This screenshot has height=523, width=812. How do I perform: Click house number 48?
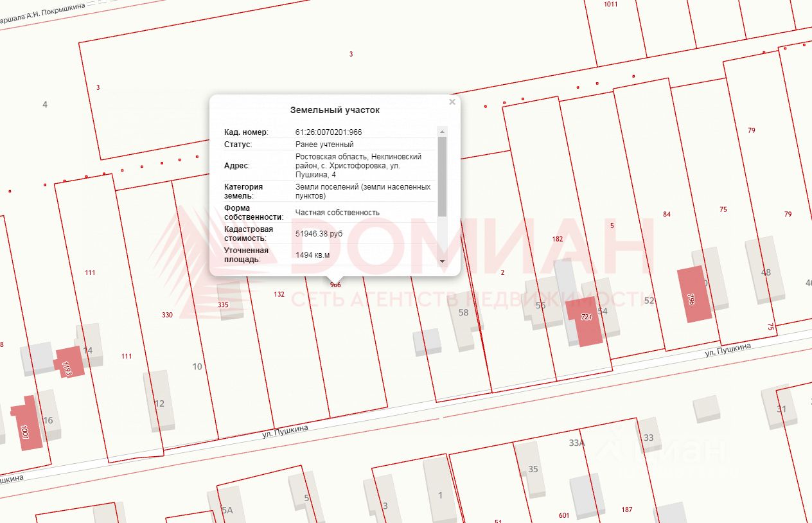(766, 272)
